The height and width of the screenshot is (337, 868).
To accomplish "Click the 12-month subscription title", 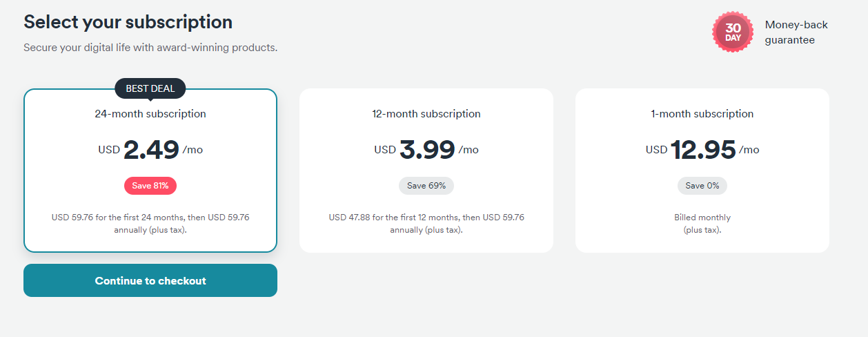I will [426, 114].
